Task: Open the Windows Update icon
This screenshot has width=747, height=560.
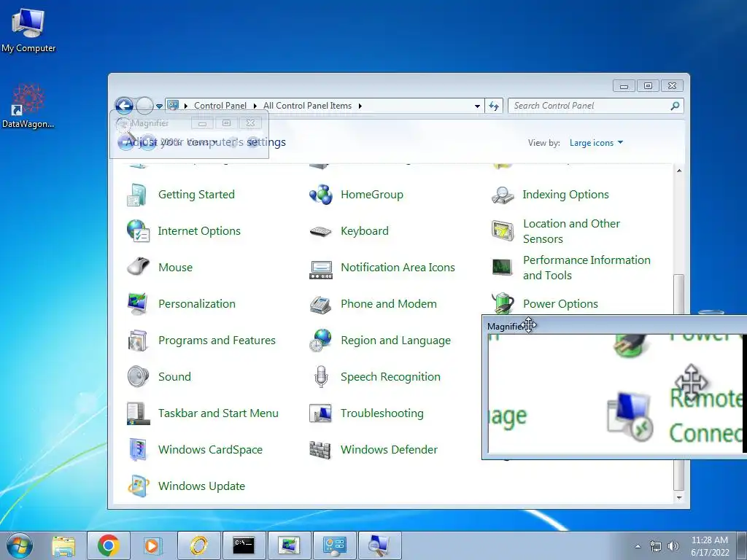Action: (138, 486)
